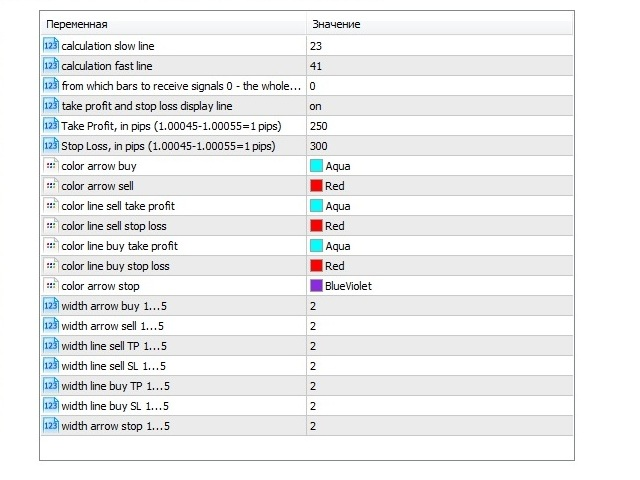This screenshot has height=480, width=640.
Task: Pick the Red swatch for color arrow sell
Action: pos(316,186)
